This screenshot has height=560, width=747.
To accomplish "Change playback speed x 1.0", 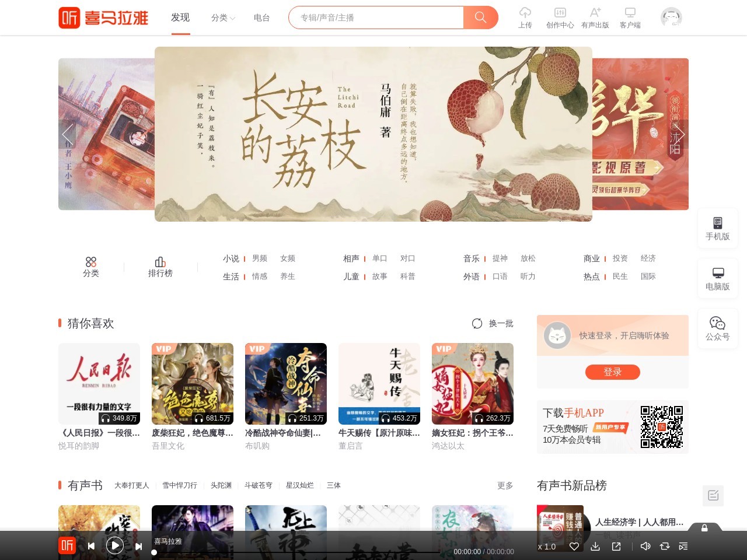I will click(547, 547).
